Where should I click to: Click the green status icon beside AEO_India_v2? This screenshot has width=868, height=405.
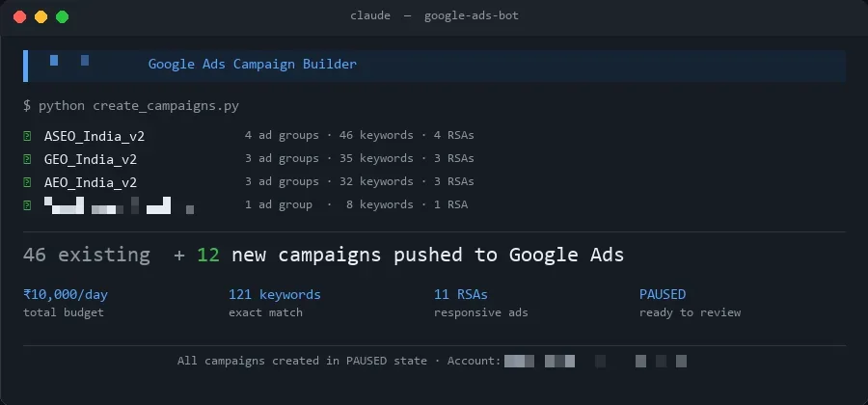coord(27,182)
